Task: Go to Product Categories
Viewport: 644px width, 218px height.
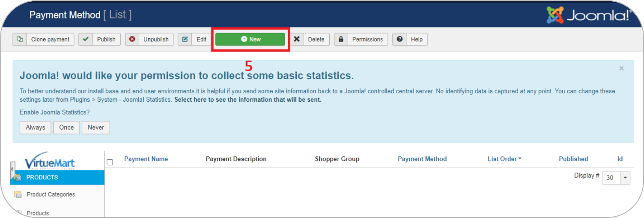Action: click(x=51, y=194)
